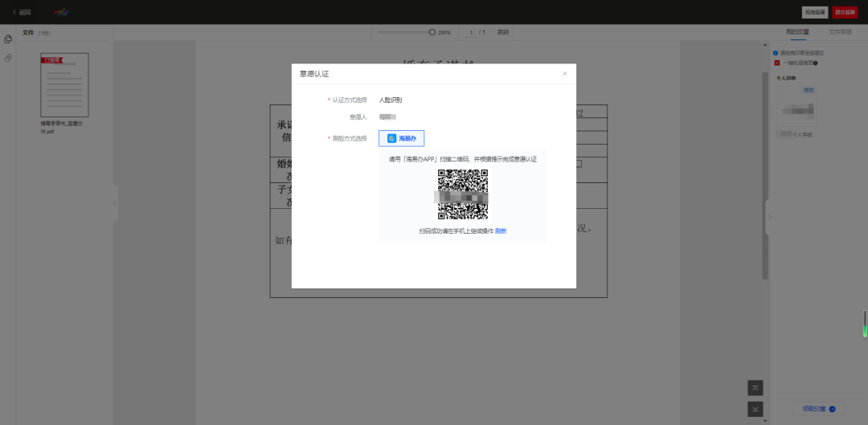
Task: Collapse the left file panel handle
Action: 115,203
